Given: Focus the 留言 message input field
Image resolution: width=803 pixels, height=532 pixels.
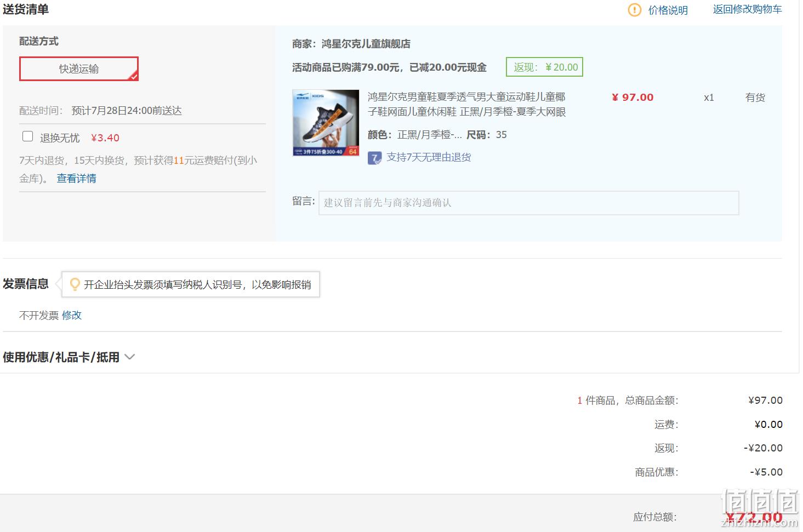Looking at the screenshot, I should [528, 203].
